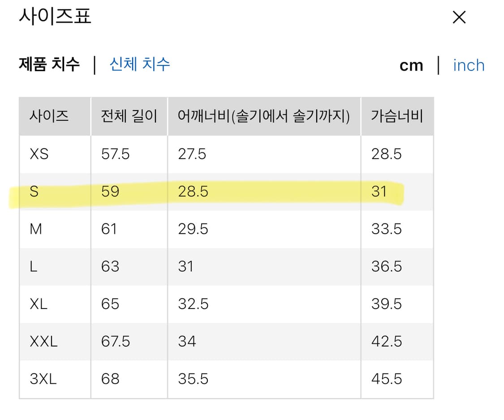
Task: Select the XS size row
Action: point(202,154)
